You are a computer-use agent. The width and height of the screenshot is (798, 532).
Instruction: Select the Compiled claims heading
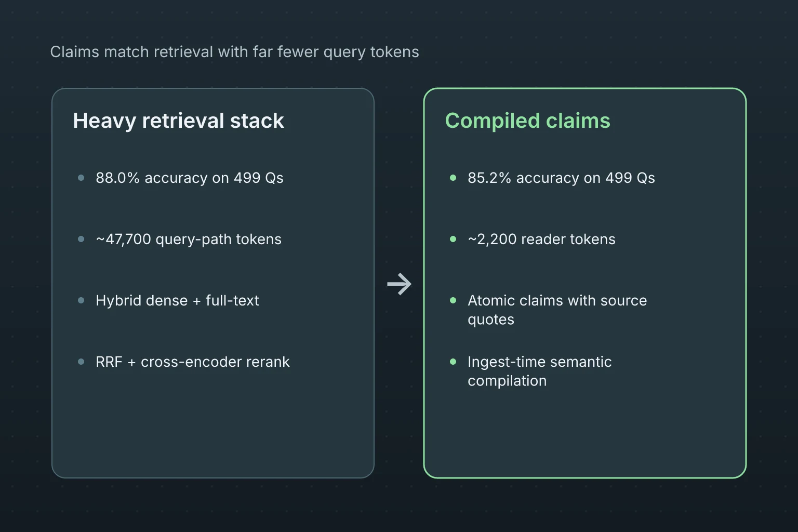[x=527, y=121]
